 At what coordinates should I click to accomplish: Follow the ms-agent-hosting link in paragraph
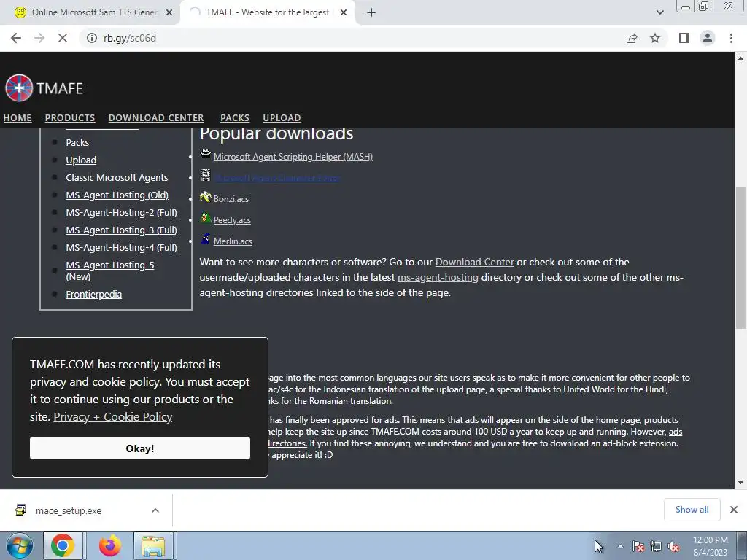(438, 277)
